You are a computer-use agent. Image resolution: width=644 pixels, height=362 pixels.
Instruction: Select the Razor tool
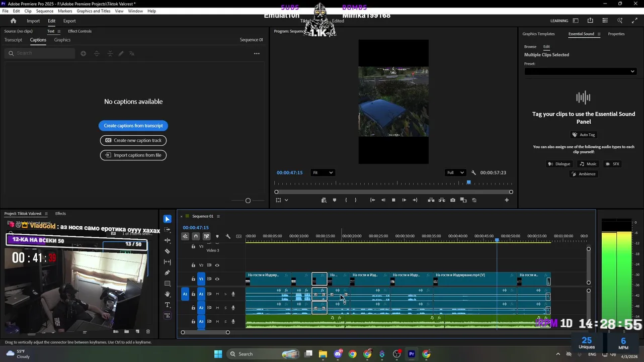pyautogui.click(x=168, y=251)
